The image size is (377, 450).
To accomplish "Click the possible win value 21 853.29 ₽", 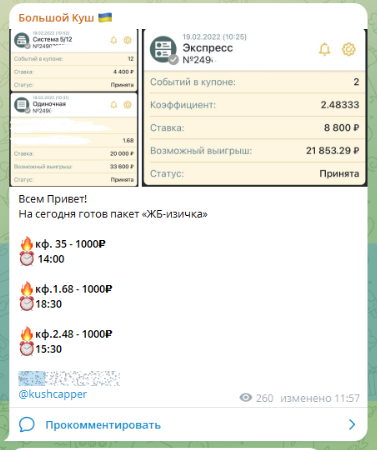I will click(332, 151).
